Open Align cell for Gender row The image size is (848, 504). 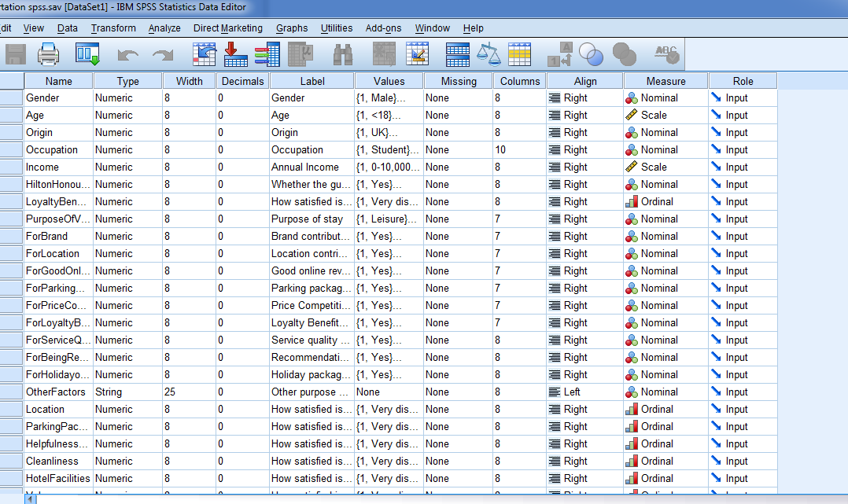point(584,98)
